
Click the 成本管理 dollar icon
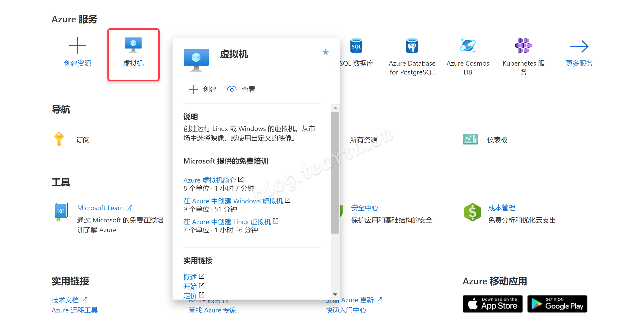472,212
